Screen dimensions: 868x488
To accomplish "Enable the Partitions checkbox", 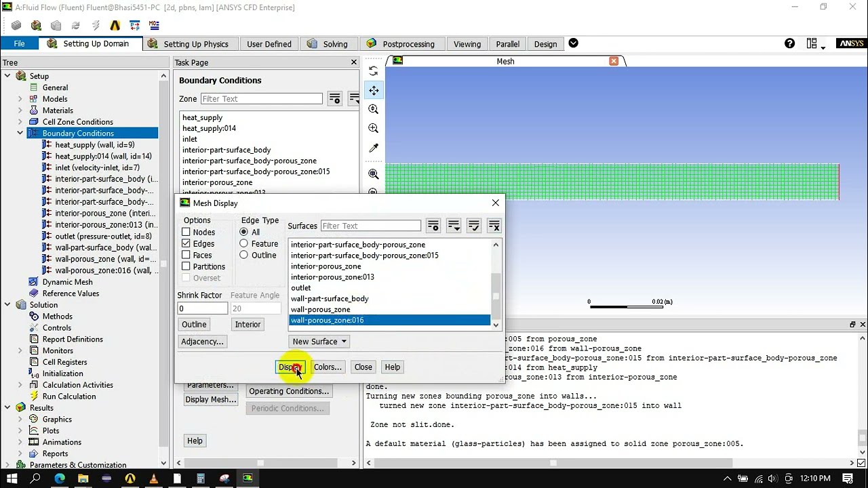I will point(186,266).
